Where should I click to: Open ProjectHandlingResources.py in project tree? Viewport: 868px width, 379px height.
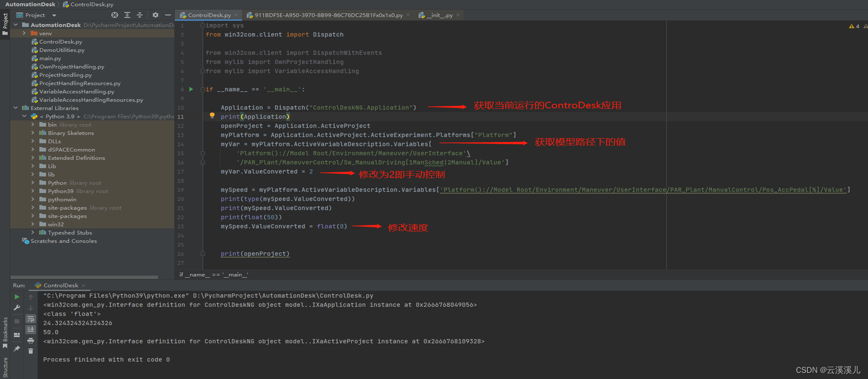[x=80, y=83]
